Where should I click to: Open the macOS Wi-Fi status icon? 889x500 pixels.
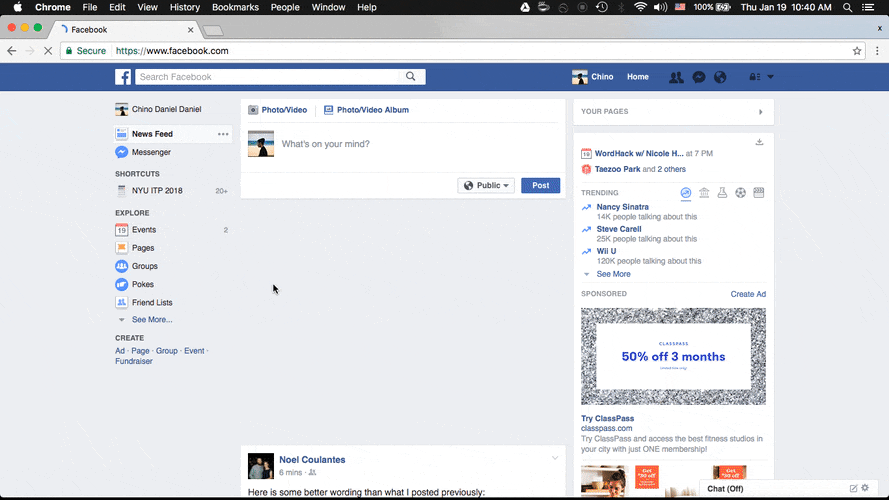[640, 7]
